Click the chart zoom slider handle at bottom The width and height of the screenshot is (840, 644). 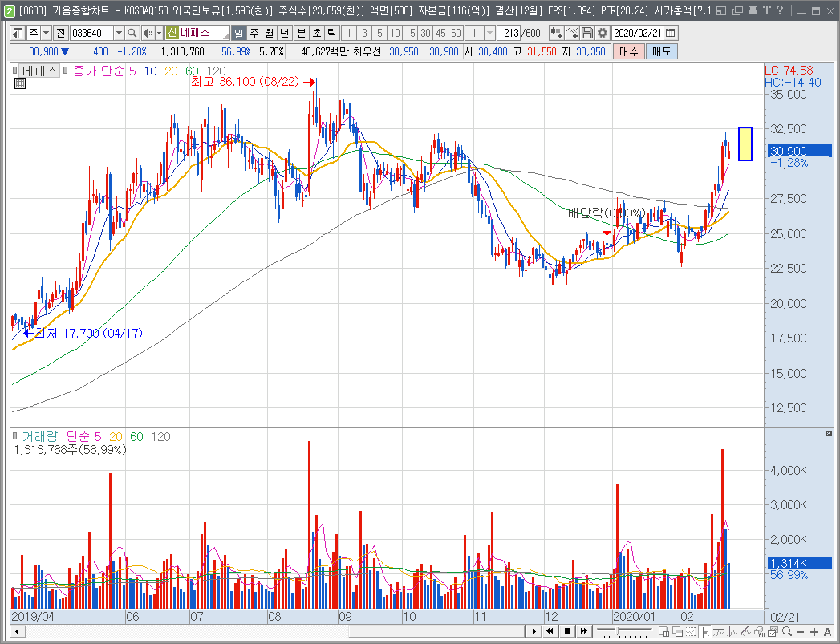pyautogui.click(x=618, y=631)
